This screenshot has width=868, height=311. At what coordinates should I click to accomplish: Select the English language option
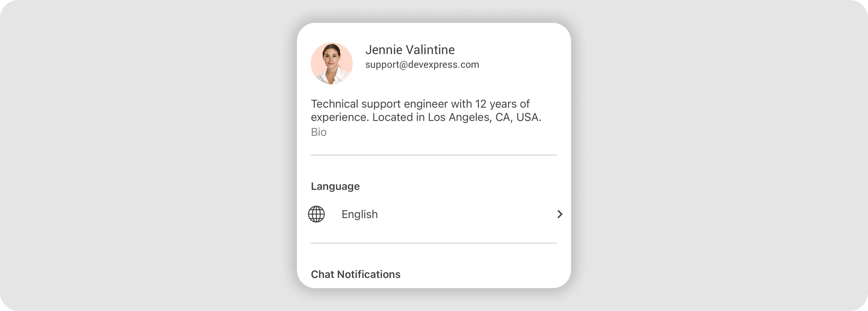pyautogui.click(x=360, y=214)
